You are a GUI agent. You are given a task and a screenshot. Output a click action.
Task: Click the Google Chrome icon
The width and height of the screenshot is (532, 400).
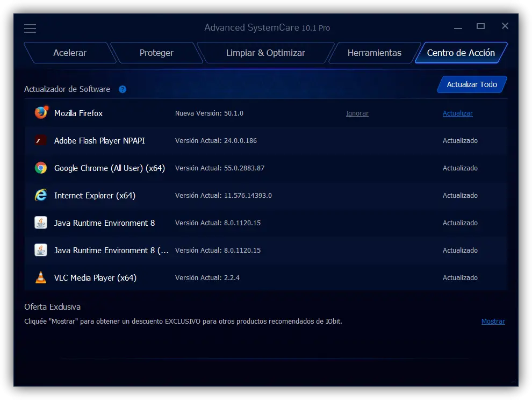click(41, 168)
